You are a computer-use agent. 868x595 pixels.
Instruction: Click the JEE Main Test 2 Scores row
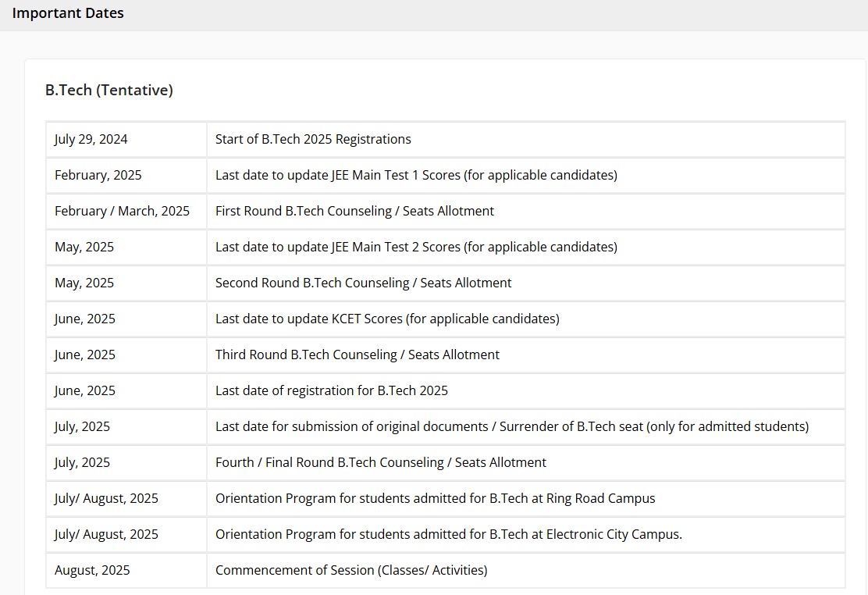[416, 248]
